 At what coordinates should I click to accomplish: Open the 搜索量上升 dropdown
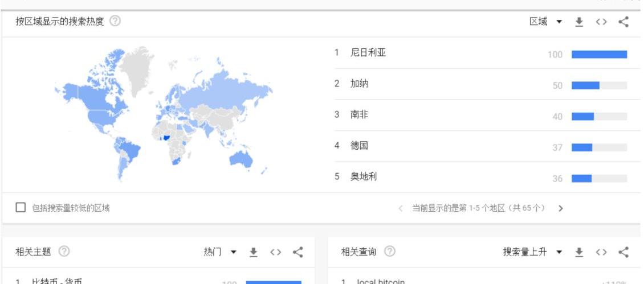[532, 252]
